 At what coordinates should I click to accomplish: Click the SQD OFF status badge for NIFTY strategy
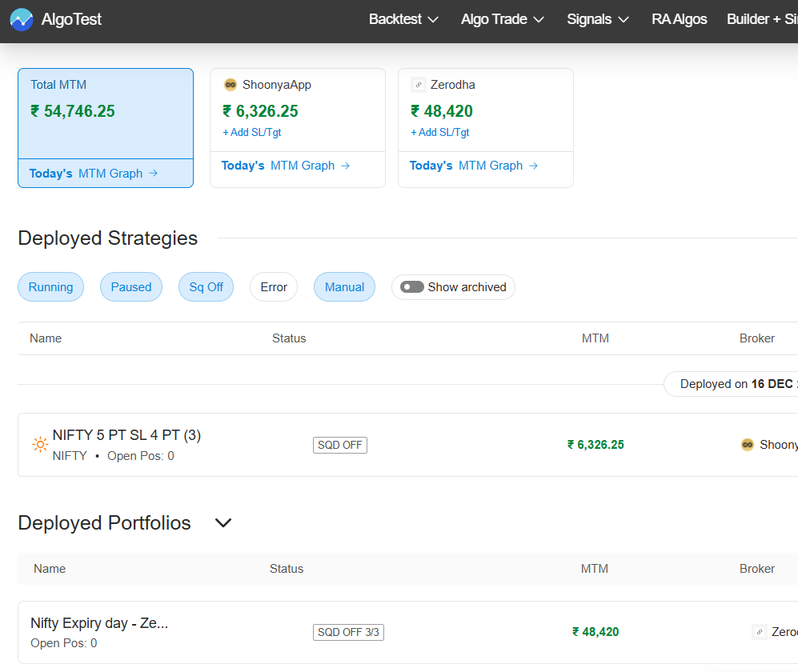point(340,445)
